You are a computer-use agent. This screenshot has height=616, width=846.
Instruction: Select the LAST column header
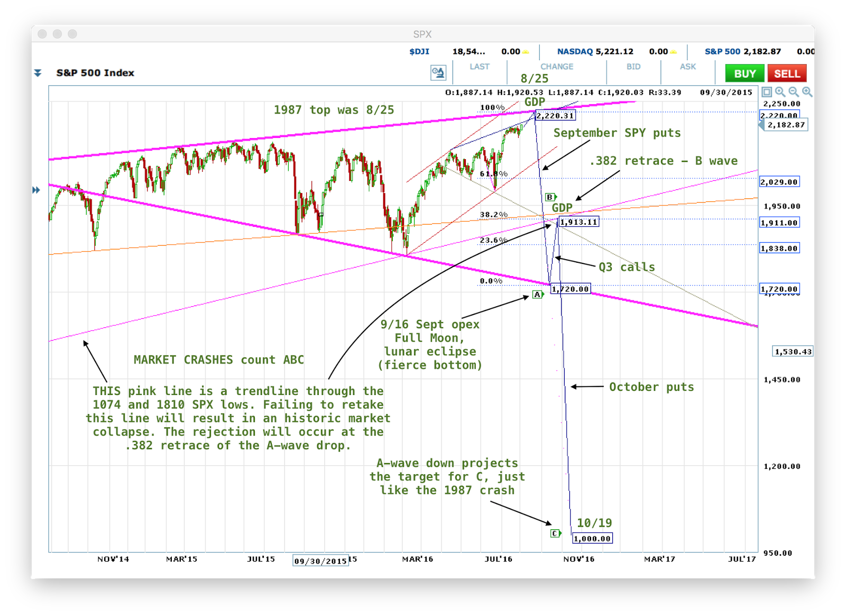click(x=479, y=67)
